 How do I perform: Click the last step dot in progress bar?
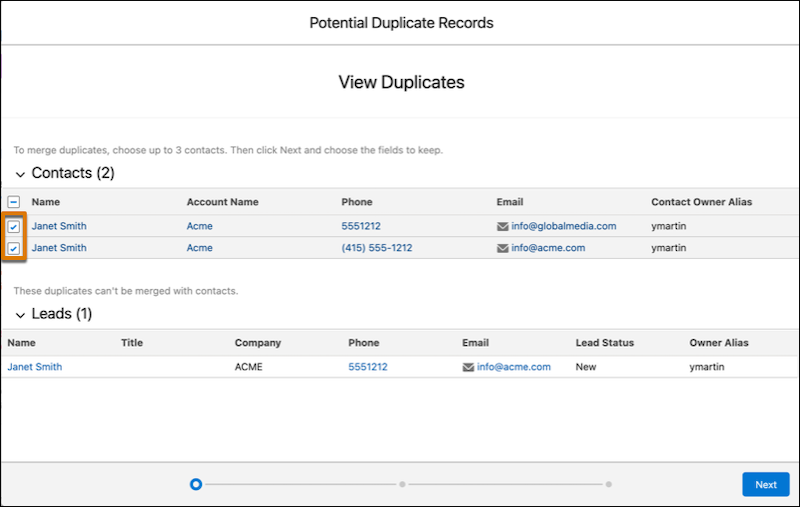tap(608, 484)
